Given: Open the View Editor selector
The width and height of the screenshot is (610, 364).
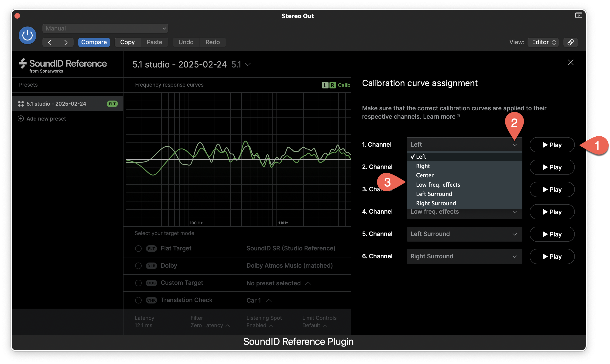Looking at the screenshot, I should 543,42.
